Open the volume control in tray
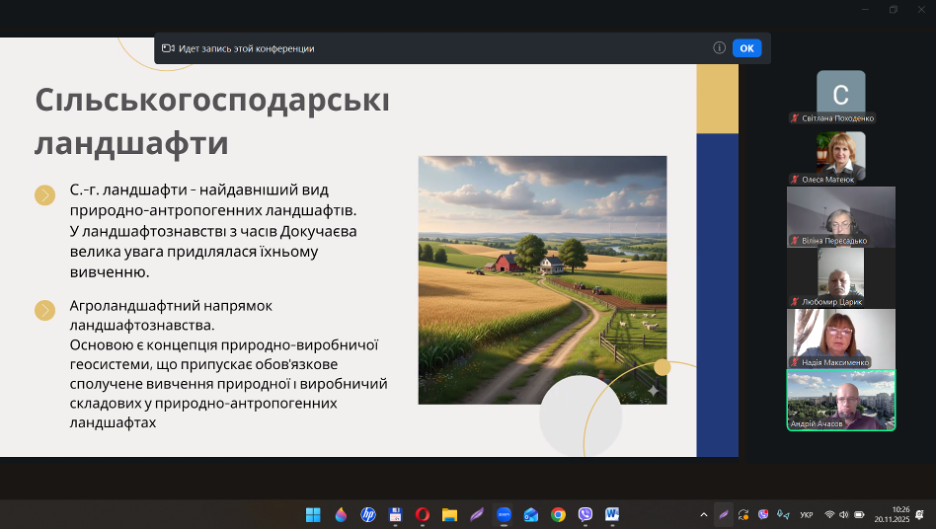 click(844, 515)
